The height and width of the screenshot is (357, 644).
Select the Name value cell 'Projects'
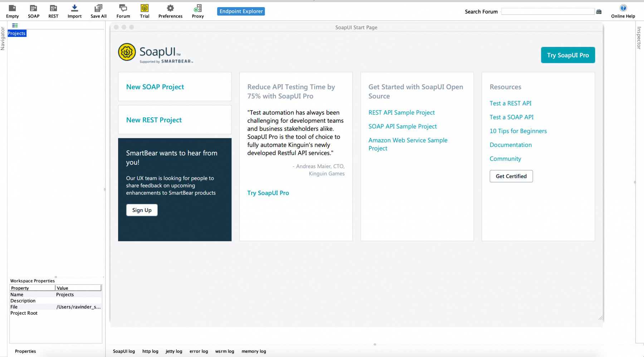(79, 295)
